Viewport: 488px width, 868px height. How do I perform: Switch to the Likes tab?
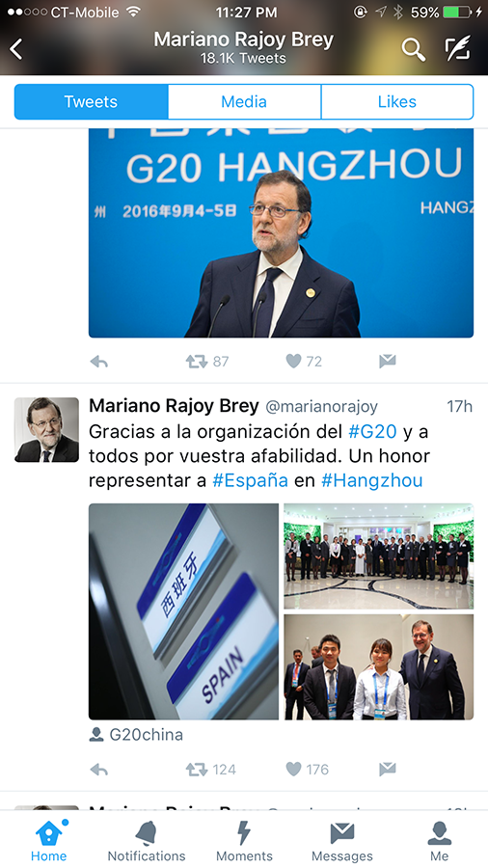pyautogui.click(x=397, y=102)
